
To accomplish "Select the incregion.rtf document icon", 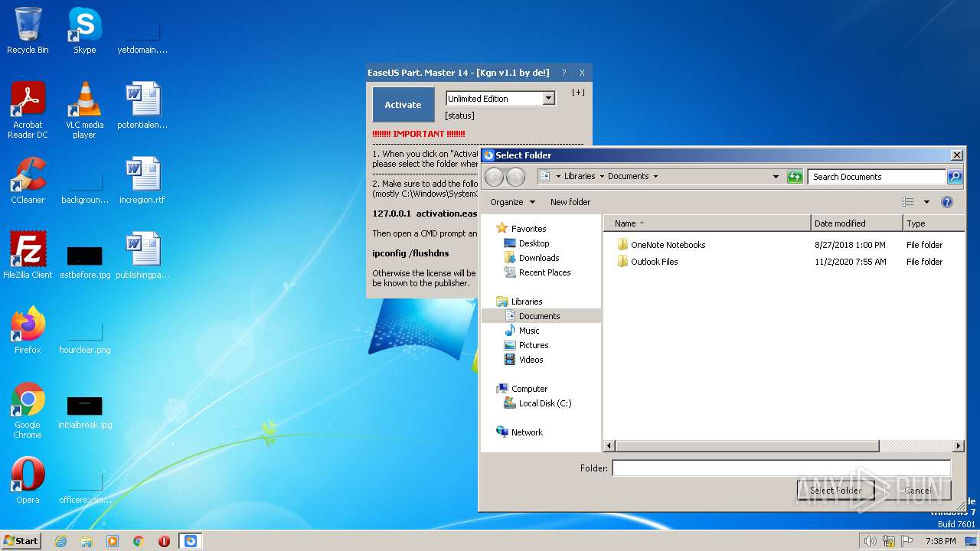I will [142, 181].
